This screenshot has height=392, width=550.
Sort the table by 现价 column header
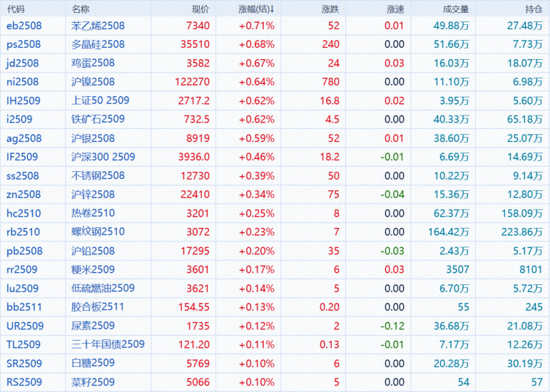point(200,9)
